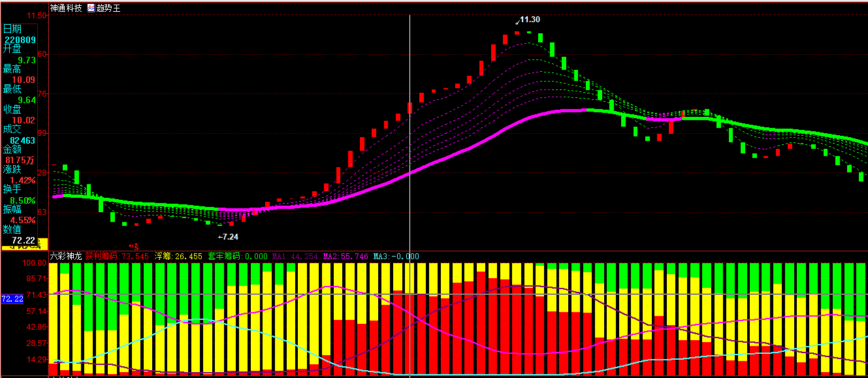Select the change value 1.42%
This screenshot has width=868, height=378.
(23, 180)
